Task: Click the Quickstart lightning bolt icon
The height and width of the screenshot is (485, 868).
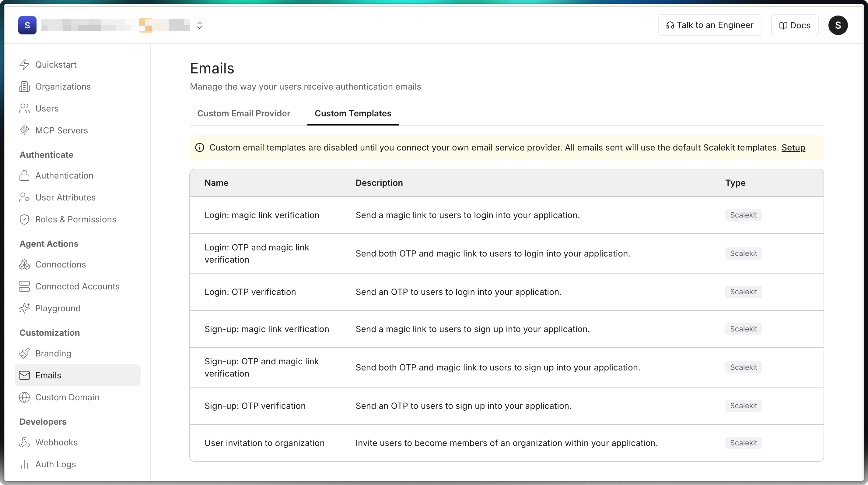Action: point(24,64)
